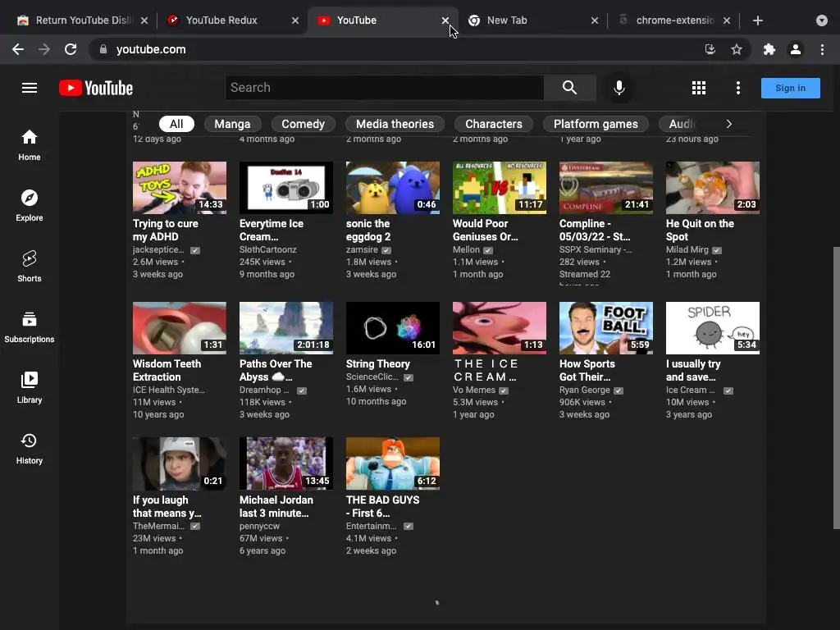
Task: Open If you laugh video thumbnail
Action: pos(180,463)
